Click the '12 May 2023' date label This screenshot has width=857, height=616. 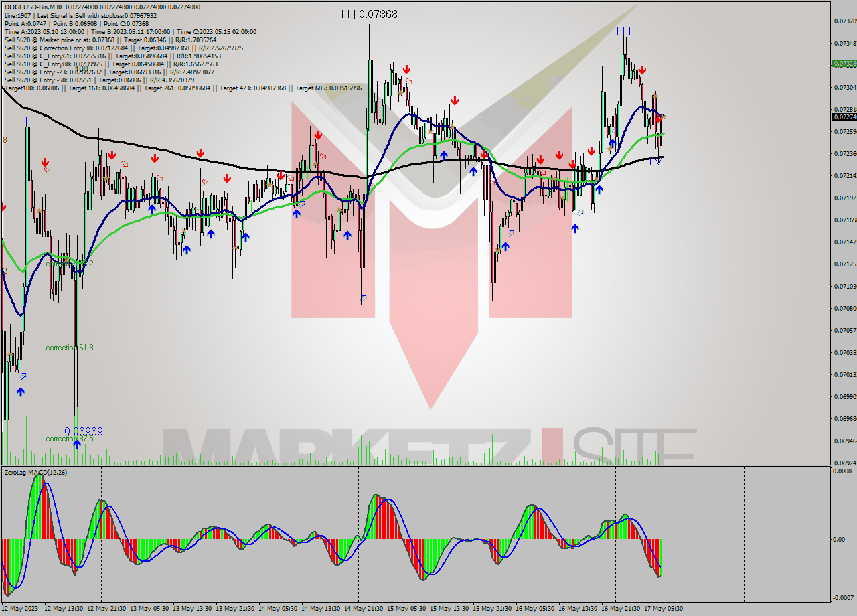(x=20, y=609)
